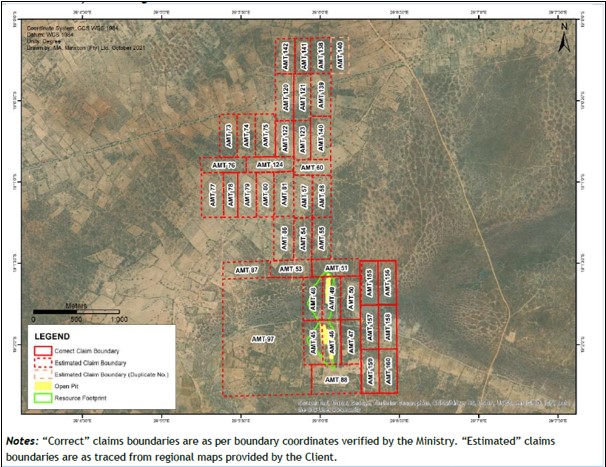Click the AMT 60 claim label
This screenshot has height=467, width=606.
(x=313, y=167)
